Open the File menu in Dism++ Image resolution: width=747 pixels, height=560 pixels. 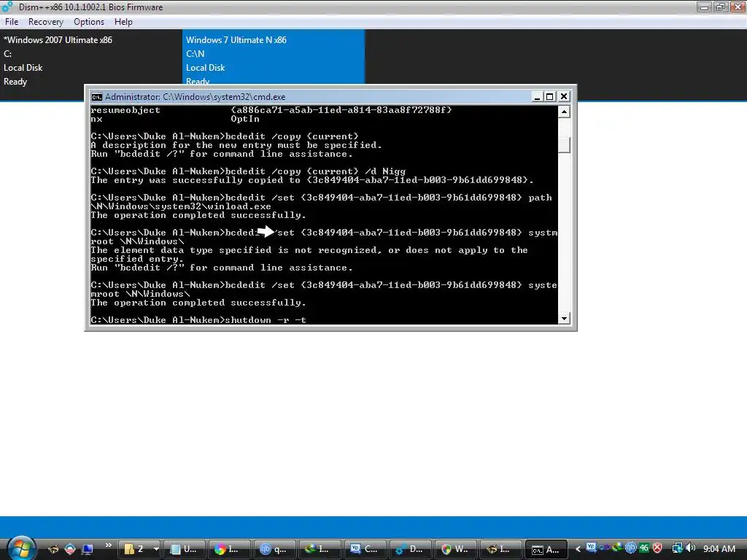12,22
